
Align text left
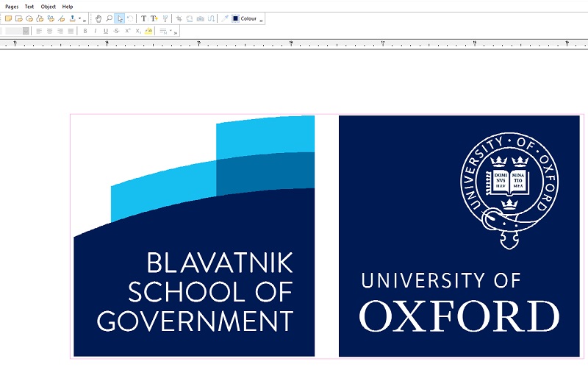click(39, 31)
